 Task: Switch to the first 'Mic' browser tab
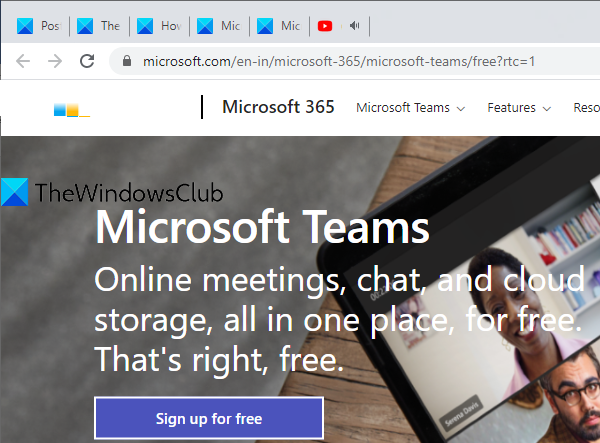pyautogui.click(x=219, y=26)
